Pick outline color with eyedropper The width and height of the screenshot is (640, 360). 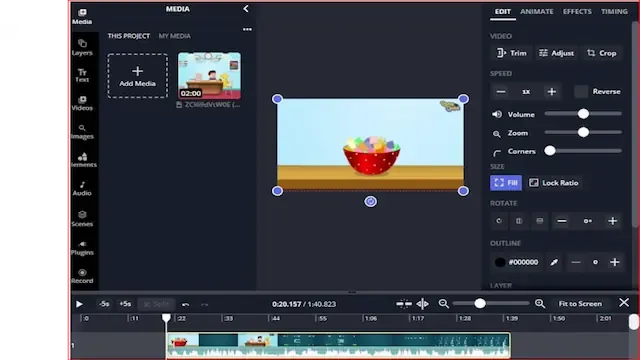(554, 262)
